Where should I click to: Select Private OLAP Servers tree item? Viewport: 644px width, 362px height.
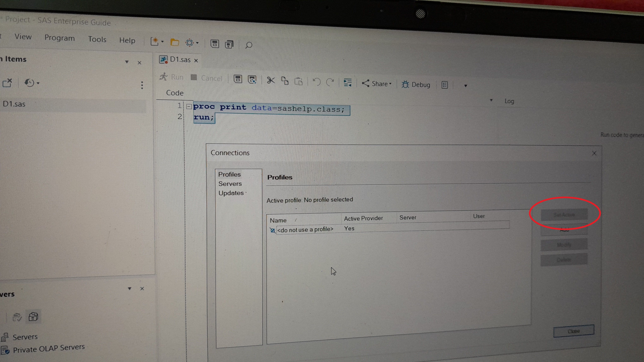pos(49,348)
